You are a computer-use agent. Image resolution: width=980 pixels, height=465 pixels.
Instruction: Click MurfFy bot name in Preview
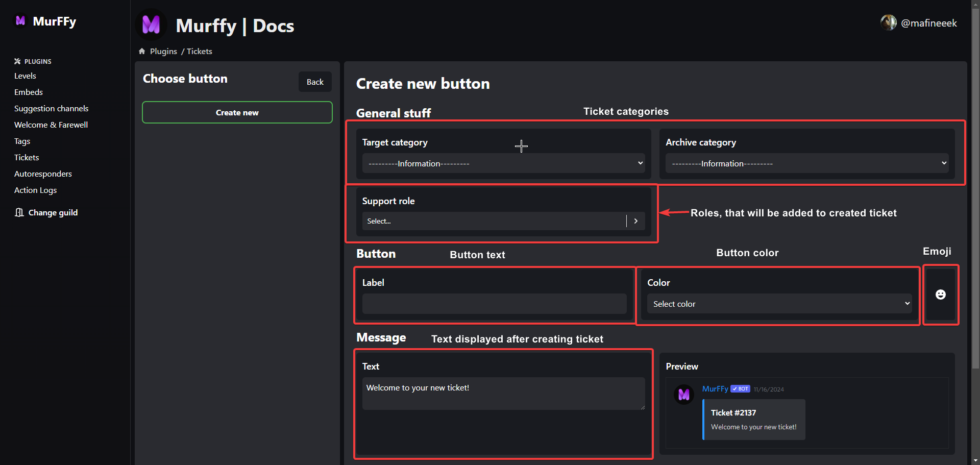click(x=715, y=389)
